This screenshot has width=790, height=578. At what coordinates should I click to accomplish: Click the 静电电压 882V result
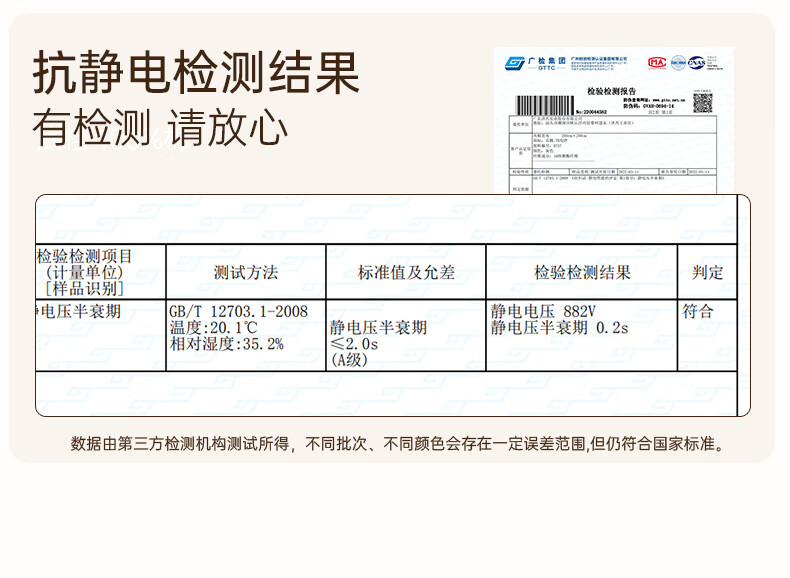tap(543, 311)
